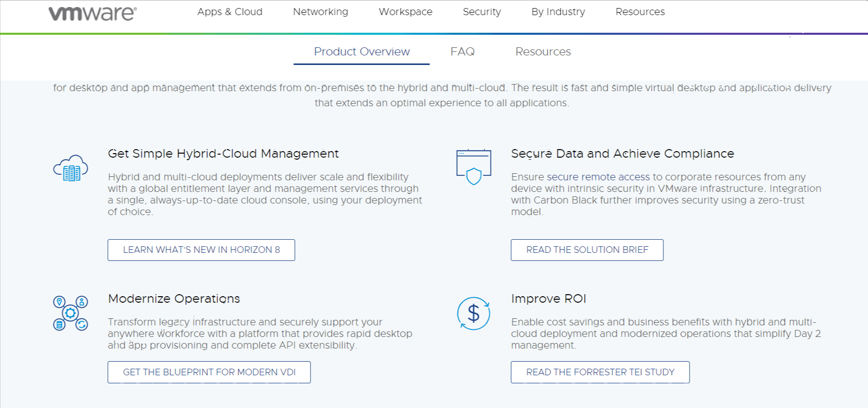Image resolution: width=868 pixels, height=408 pixels.
Task: Click the Get Simple Hybrid-Cloud Management heading
Action: click(223, 154)
